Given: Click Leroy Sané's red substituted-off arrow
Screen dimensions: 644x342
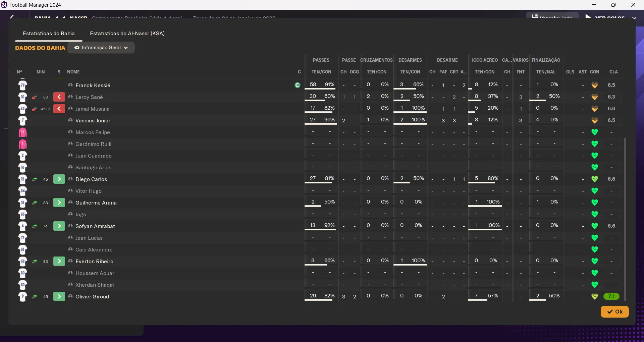Looking at the screenshot, I should pyautogui.click(x=59, y=97).
